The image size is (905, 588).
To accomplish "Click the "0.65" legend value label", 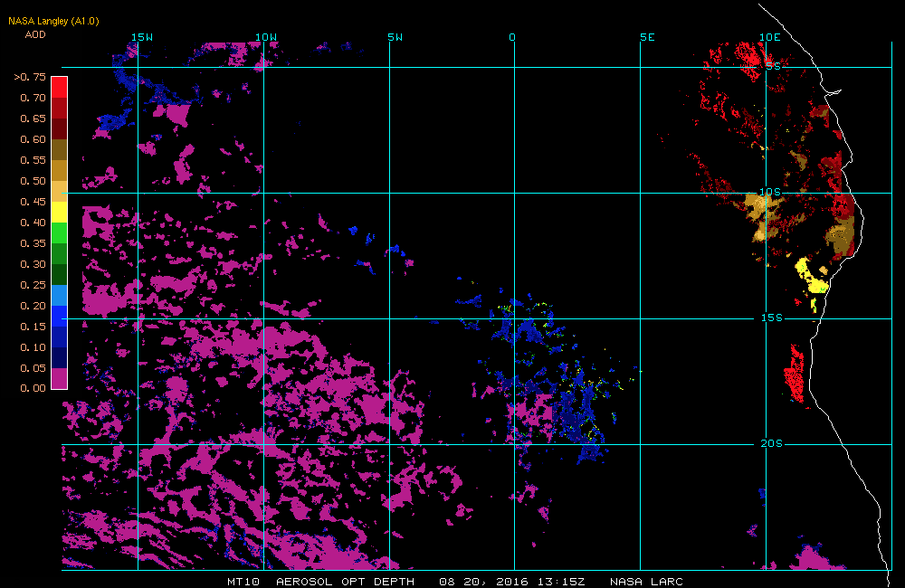I will (33, 119).
